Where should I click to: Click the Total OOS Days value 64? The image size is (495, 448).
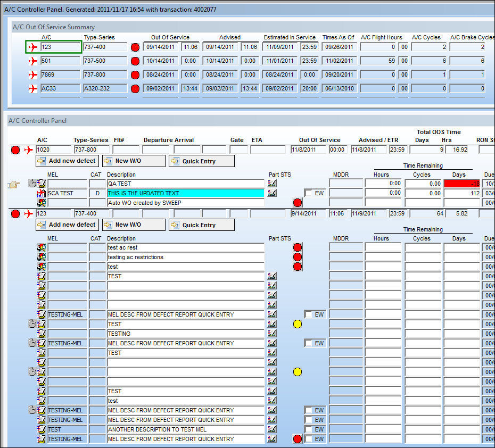(427, 213)
